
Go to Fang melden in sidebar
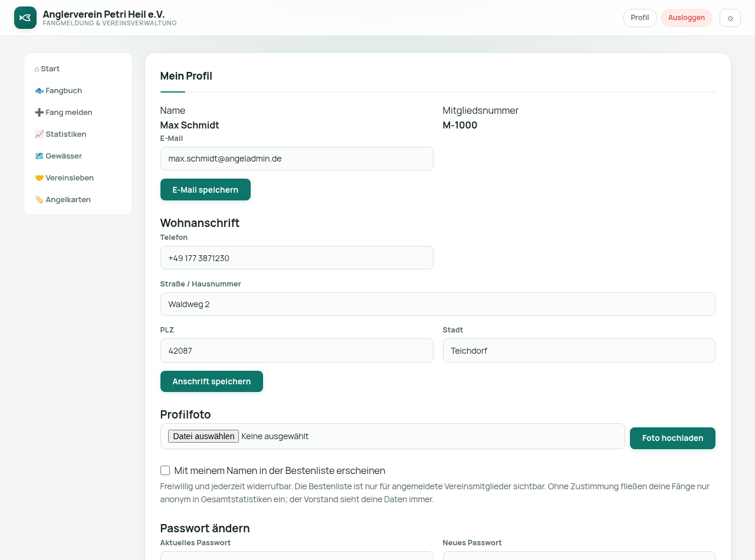click(78, 113)
